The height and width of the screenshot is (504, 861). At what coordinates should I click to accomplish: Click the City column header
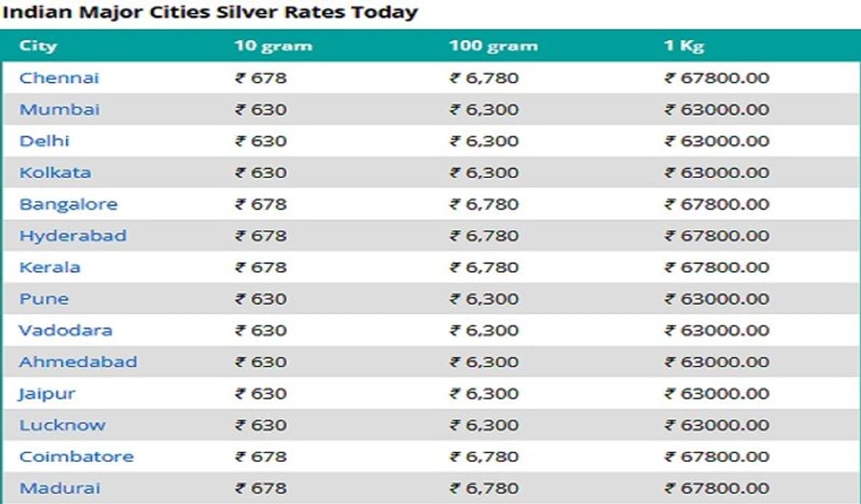(38, 46)
